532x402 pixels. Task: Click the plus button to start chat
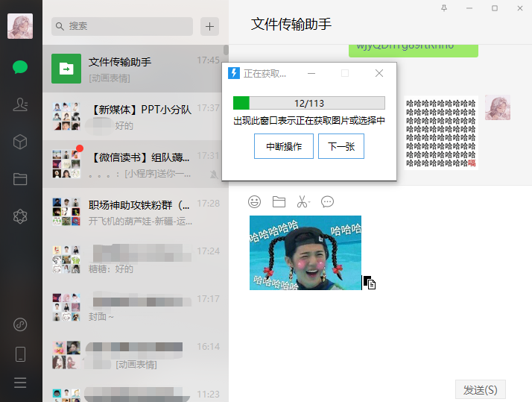209,27
